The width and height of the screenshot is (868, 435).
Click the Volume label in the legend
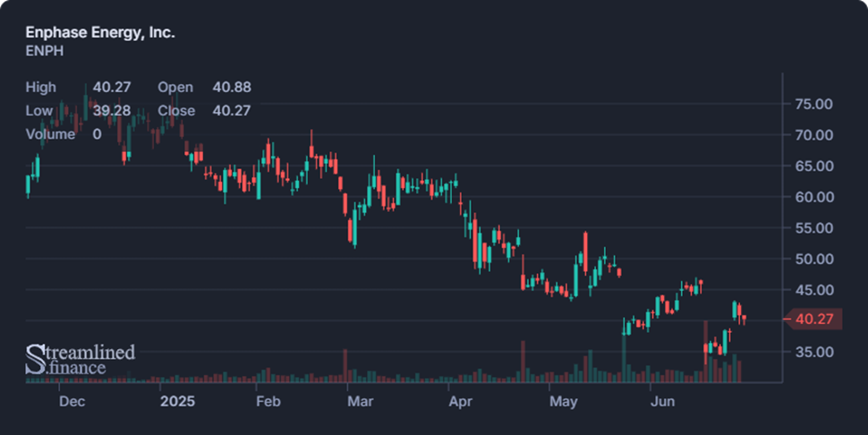[x=50, y=134]
